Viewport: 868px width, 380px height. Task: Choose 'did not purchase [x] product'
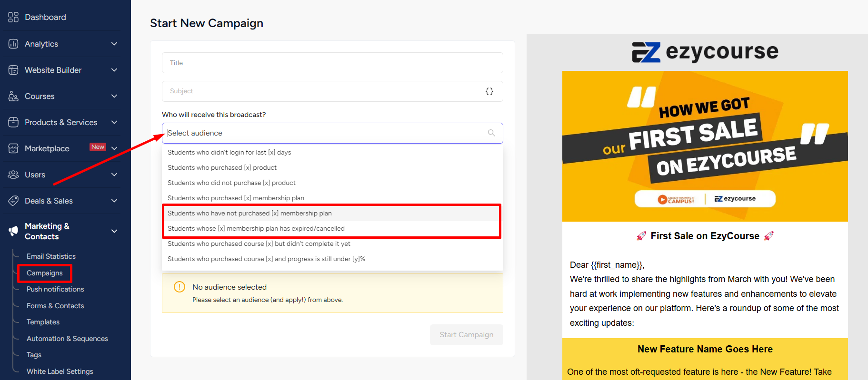(332, 183)
